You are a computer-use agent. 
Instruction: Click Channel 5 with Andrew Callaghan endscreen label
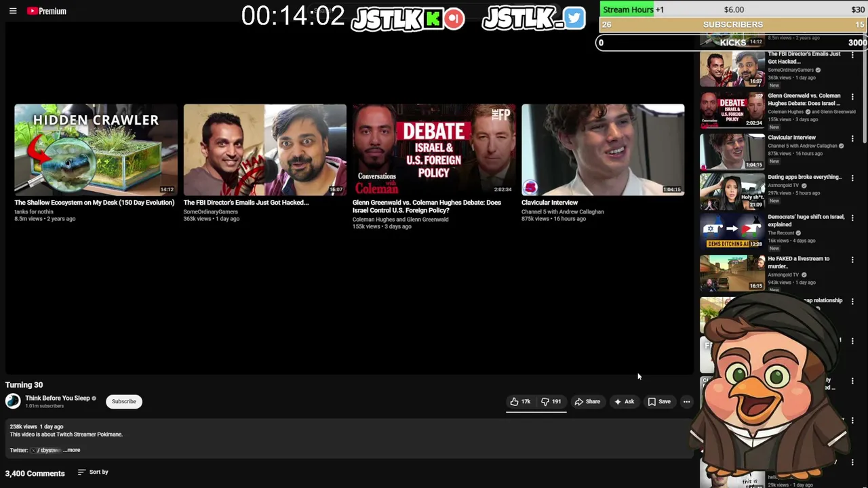pos(562,211)
